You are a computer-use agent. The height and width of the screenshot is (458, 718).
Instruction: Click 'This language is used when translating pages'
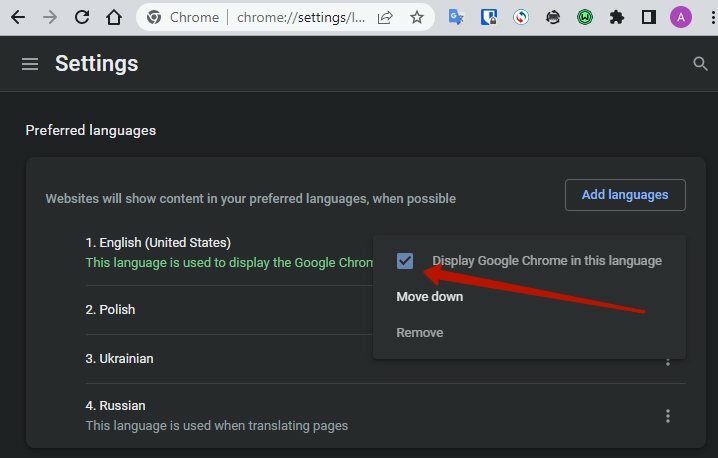pyautogui.click(x=217, y=426)
